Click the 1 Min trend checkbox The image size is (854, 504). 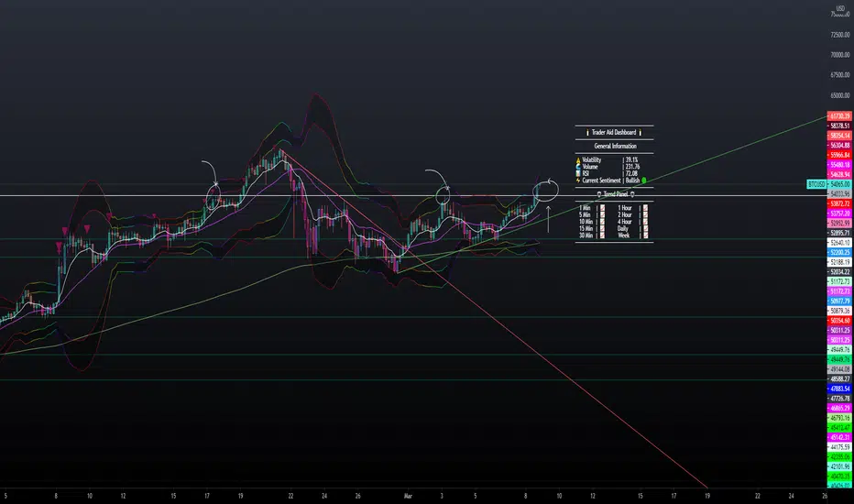(x=602, y=208)
